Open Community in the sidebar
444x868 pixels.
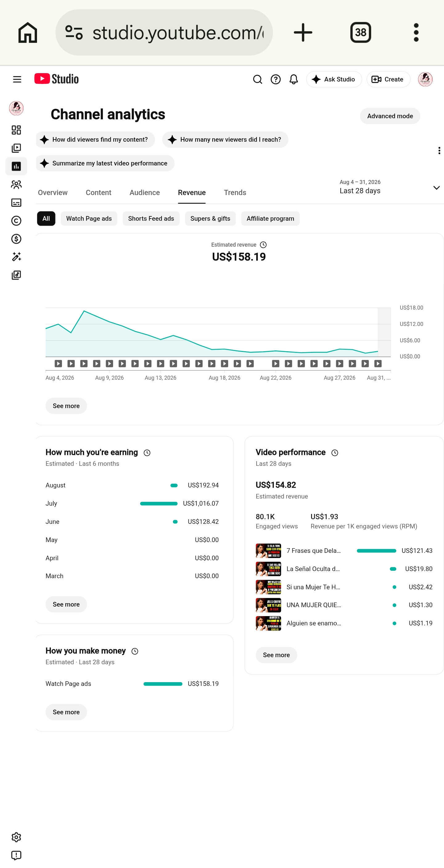pos(16,185)
